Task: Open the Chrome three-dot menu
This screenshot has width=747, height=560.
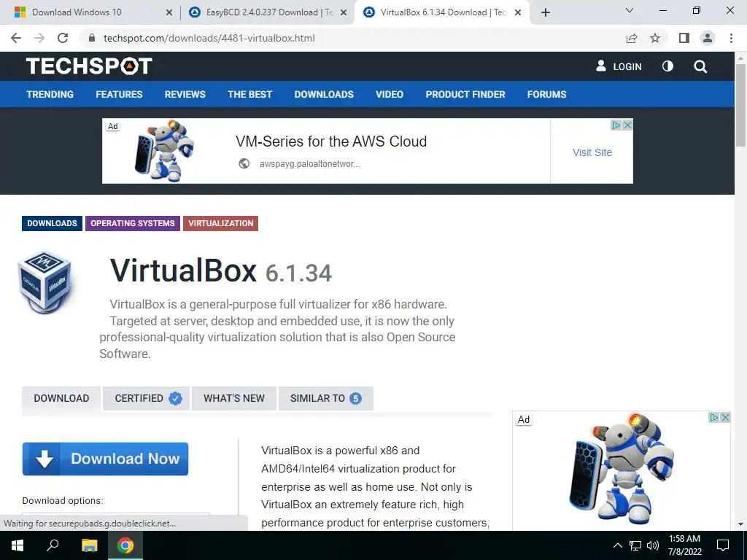Action: coord(731,38)
